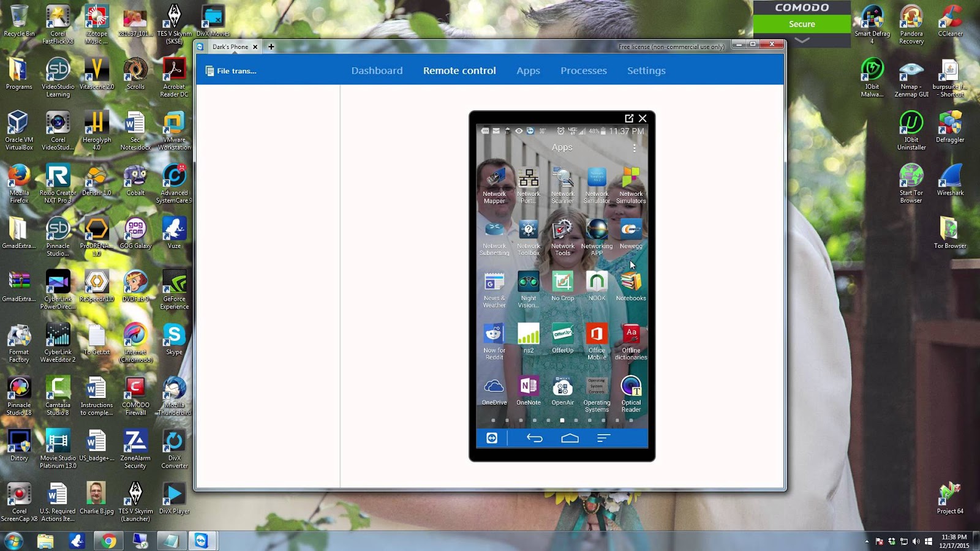Open the Processes tab
The image size is (980, 551).
pos(583,70)
